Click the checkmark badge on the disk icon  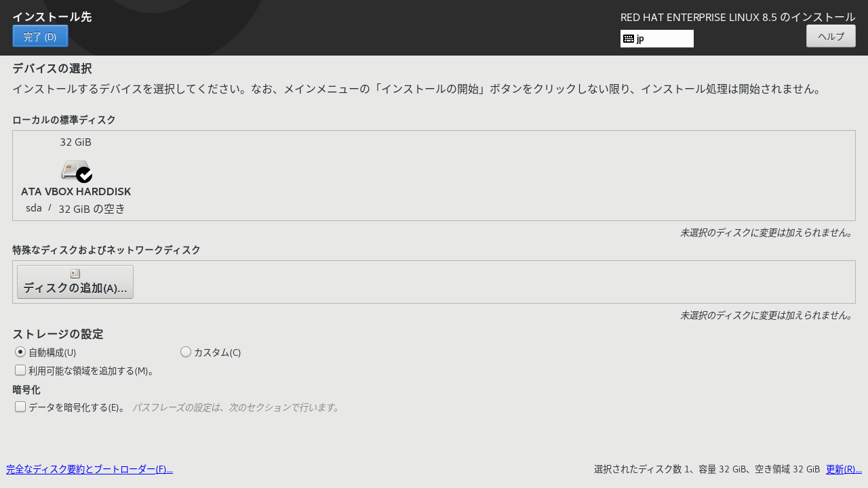[x=83, y=176]
